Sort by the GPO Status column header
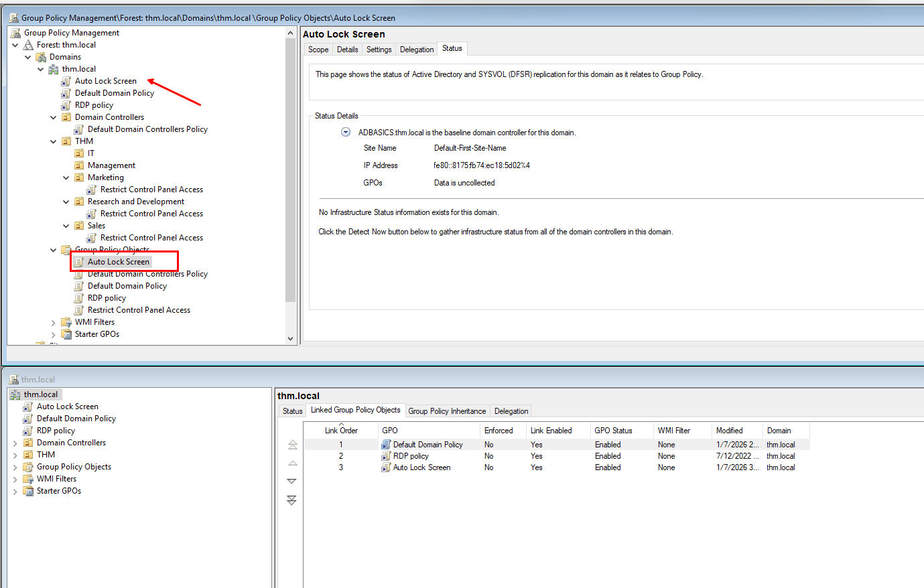Screen dimensions: 924x588 613,431
